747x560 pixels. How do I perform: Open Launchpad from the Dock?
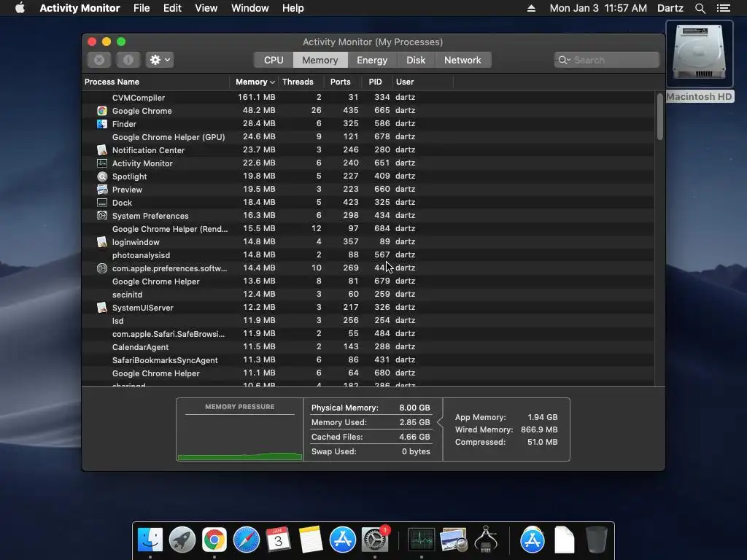pos(182,540)
